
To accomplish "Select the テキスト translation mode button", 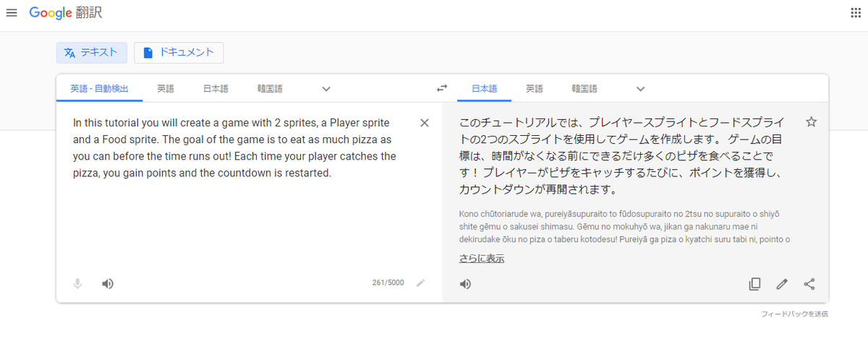I will [92, 53].
